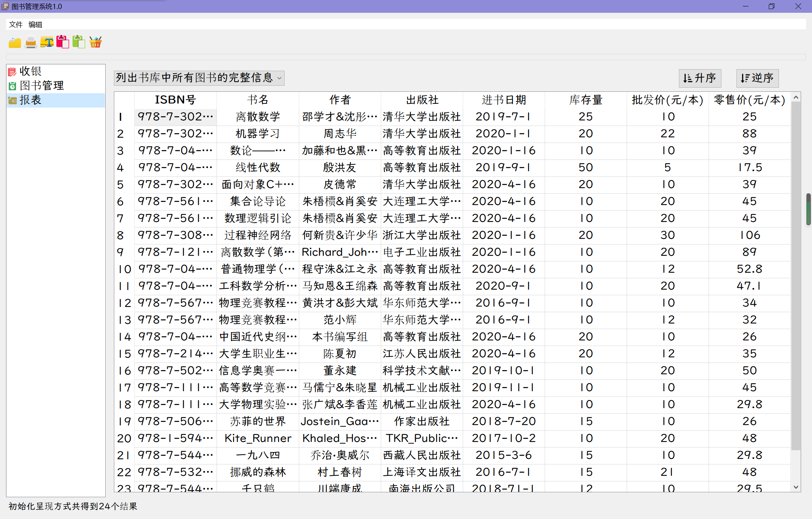
Task: Select 报表 in the left sidebar
Action: click(x=31, y=100)
